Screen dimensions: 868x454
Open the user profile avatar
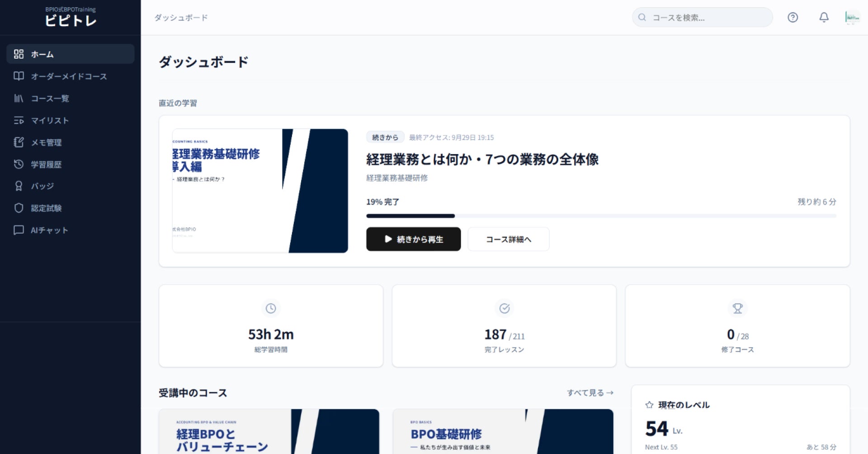click(x=852, y=17)
